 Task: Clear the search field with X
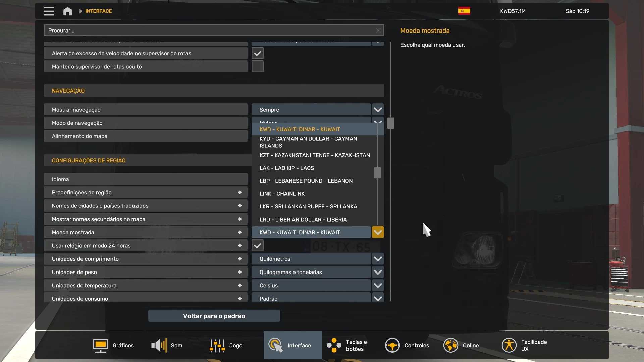[x=378, y=31]
